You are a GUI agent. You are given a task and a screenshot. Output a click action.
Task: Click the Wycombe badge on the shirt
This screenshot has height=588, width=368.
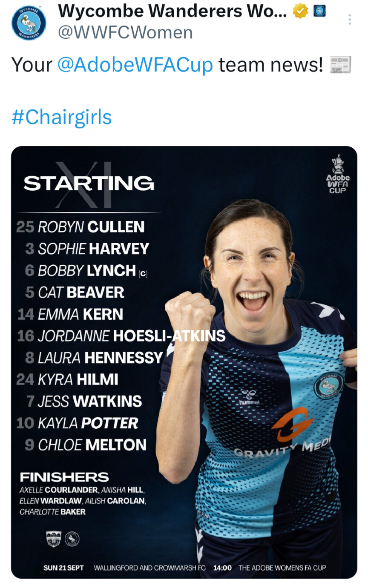(x=328, y=385)
